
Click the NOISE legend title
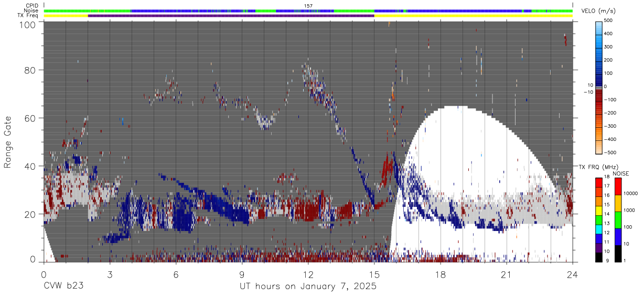tap(621, 173)
